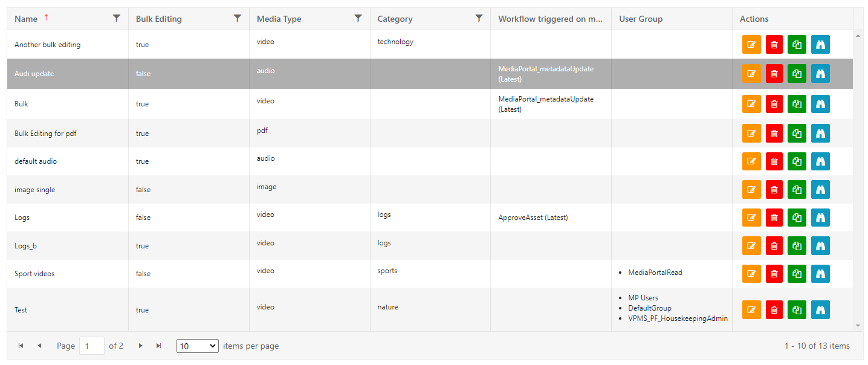Edit the "Audi update" row
The width and height of the screenshot is (868, 365).
[751, 73]
